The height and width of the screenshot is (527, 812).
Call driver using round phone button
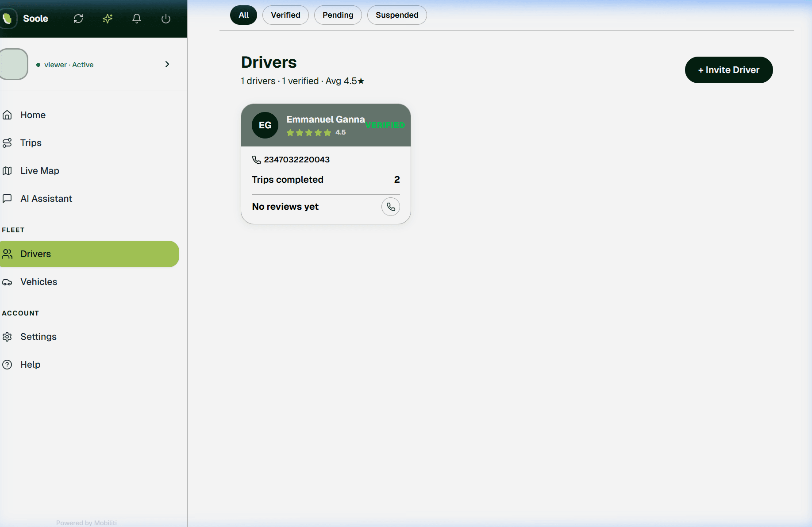click(x=391, y=207)
